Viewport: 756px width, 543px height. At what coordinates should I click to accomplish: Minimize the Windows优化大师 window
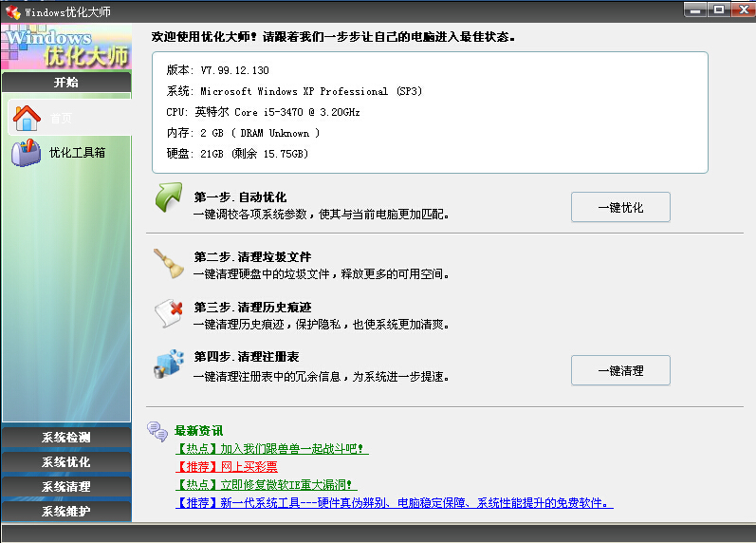(x=694, y=10)
